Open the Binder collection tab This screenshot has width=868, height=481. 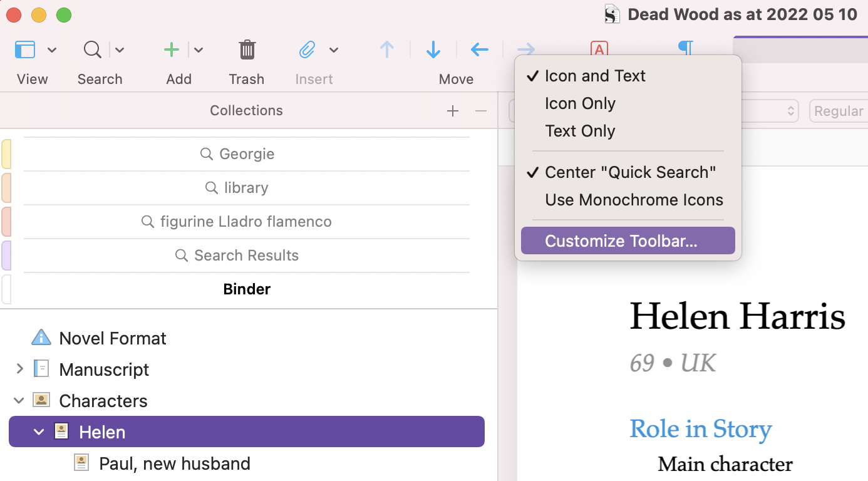[247, 289]
